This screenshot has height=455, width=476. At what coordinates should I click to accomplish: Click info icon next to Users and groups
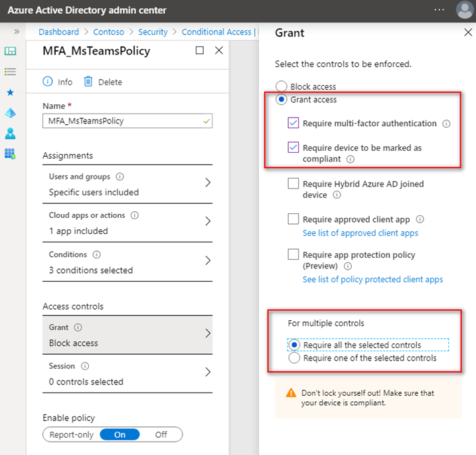[120, 177]
